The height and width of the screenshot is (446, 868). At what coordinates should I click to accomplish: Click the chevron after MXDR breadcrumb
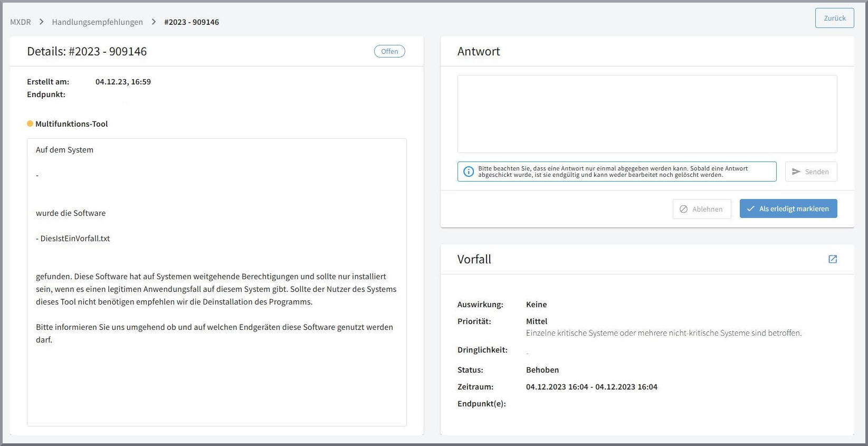pyautogui.click(x=42, y=22)
